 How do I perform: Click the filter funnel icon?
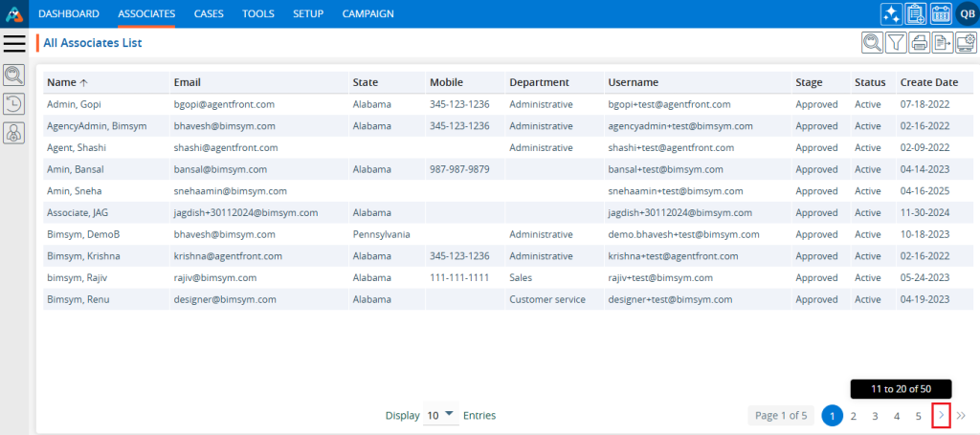tap(896, 42)
